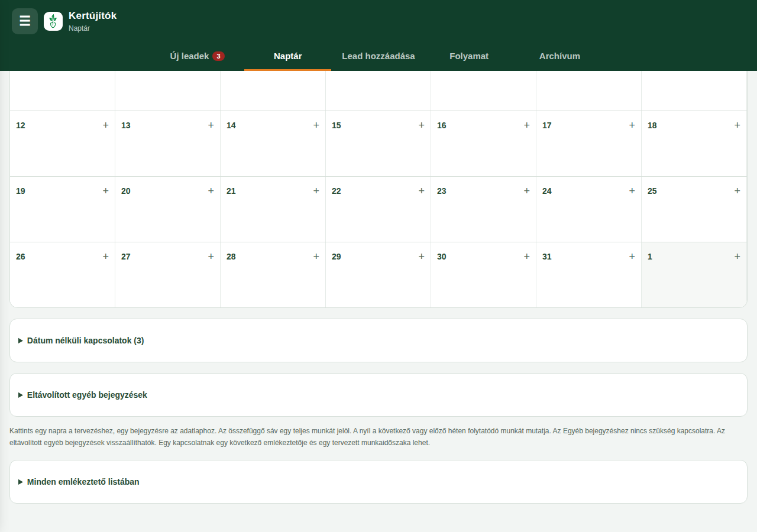Click the red 3 badge on Új leadek
The width and height of the screenshot is (757, 532).
pos(219,56)
